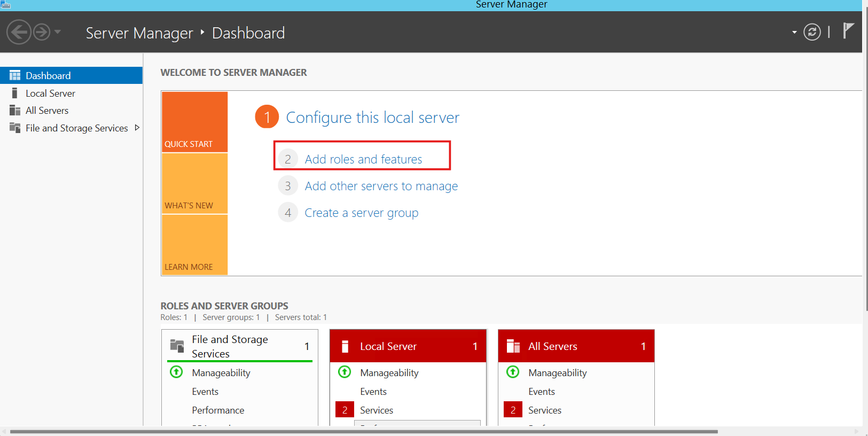Click the horizontal scrollbar at the bottom
The height and width of the screenshot is (436, 868).
click(363, 432)
